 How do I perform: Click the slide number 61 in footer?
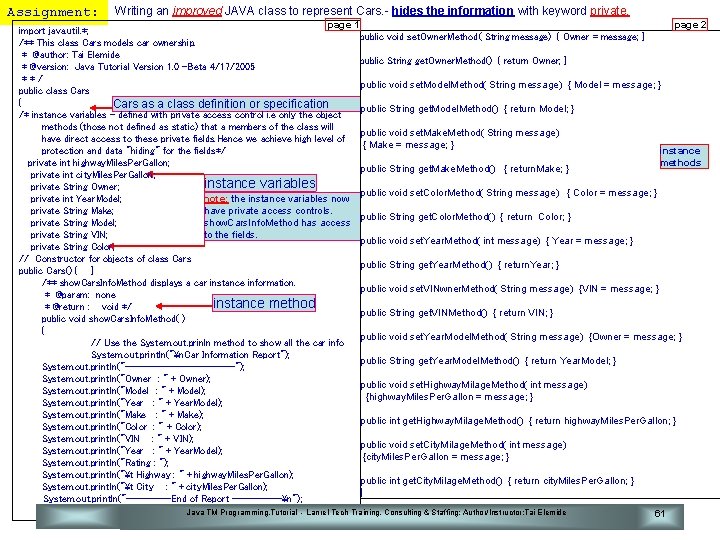point(659,513)
